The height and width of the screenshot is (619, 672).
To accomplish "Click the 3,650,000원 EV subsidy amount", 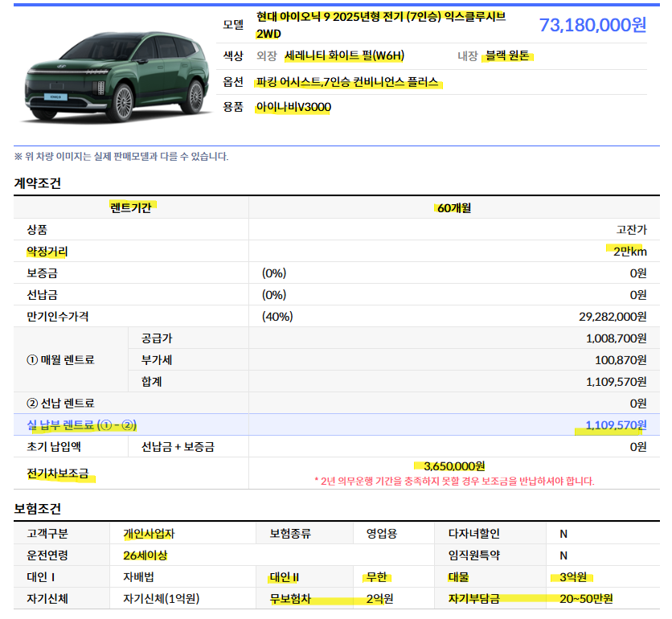I will coord(454,466).
